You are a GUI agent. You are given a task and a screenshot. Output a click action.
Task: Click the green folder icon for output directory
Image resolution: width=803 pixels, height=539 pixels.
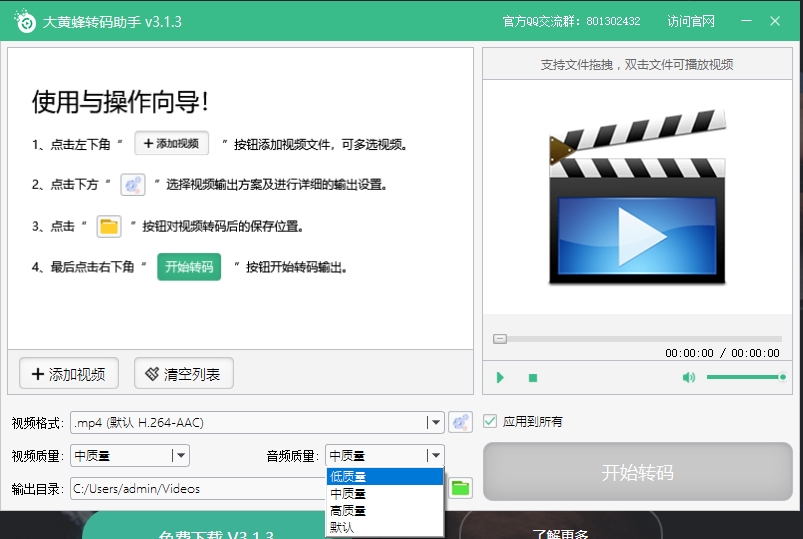click(x=460, y=488)
